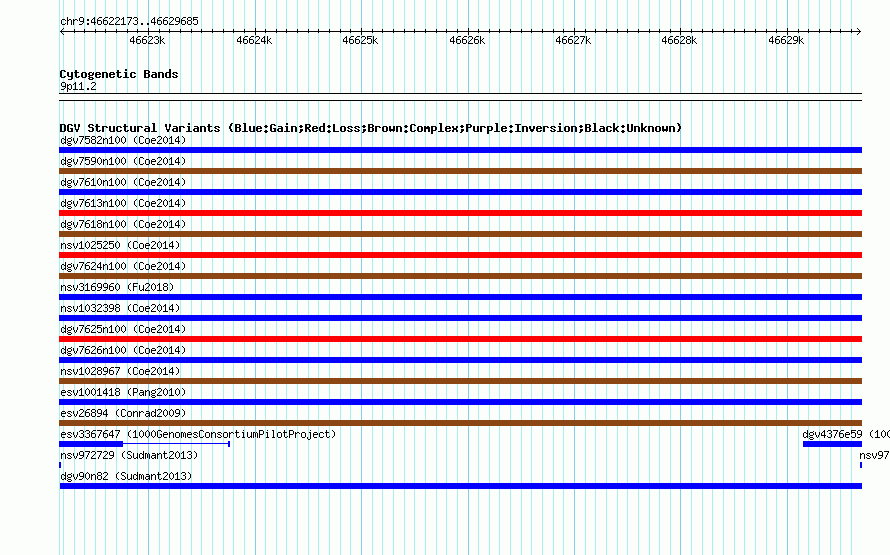Select the brown bar under nsv1028967
The width and height of the screenshot is (890, 555).
(x=460, y=381)
